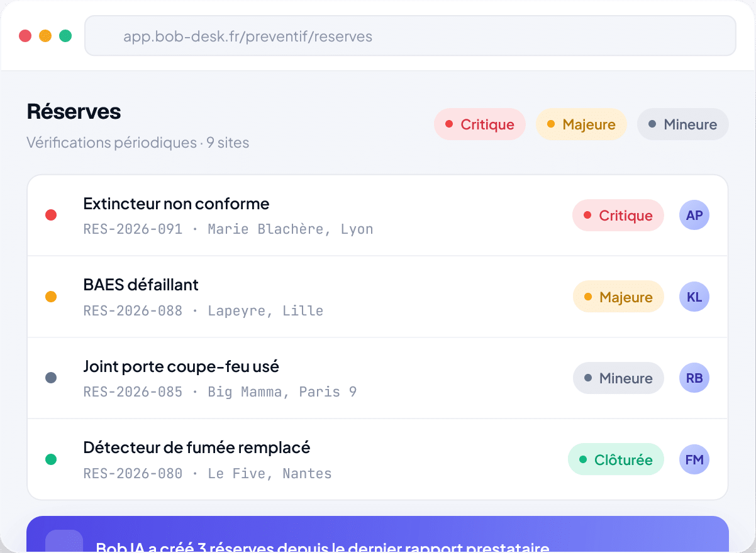Image resolution: width=756 pixels, height=553 pixels.
Task: Open the Extincteur non conforme reserve
Action: pos(377,216)
